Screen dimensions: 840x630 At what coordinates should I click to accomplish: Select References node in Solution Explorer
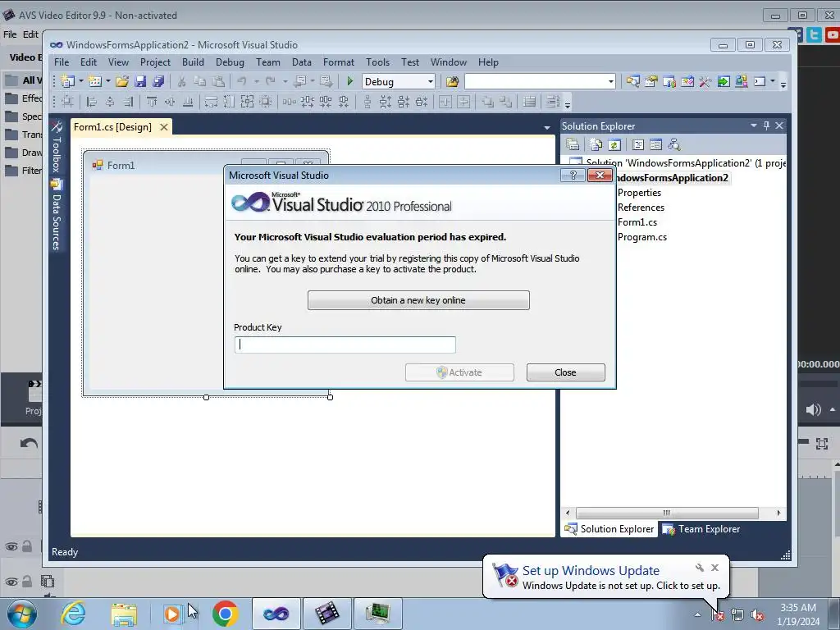pos(641,208)
